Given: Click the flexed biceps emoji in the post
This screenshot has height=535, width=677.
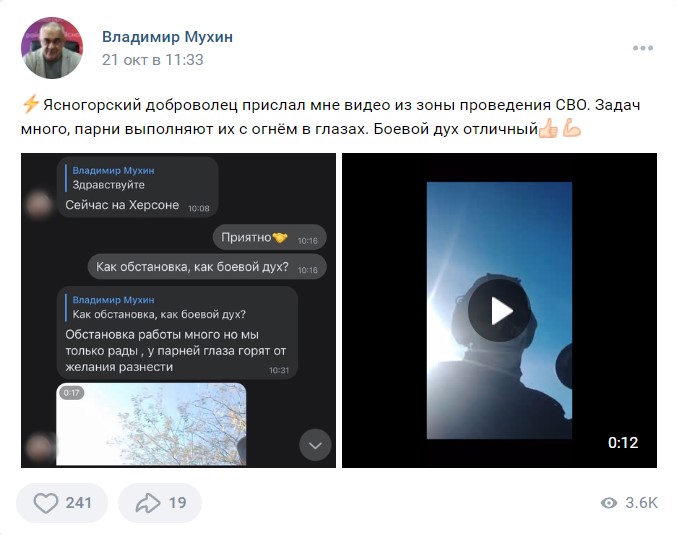Looking at the screenshot, I should 572,129.
